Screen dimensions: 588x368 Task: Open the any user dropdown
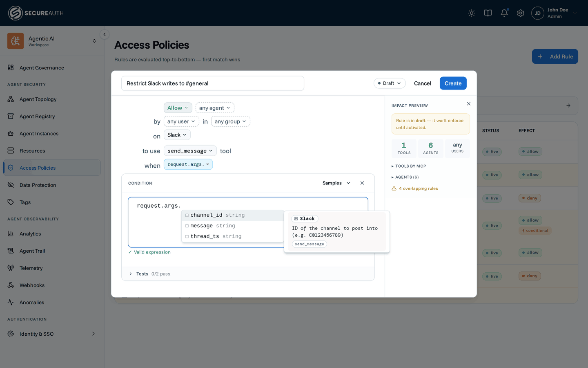pyautogui.click(x=181, y=121)
